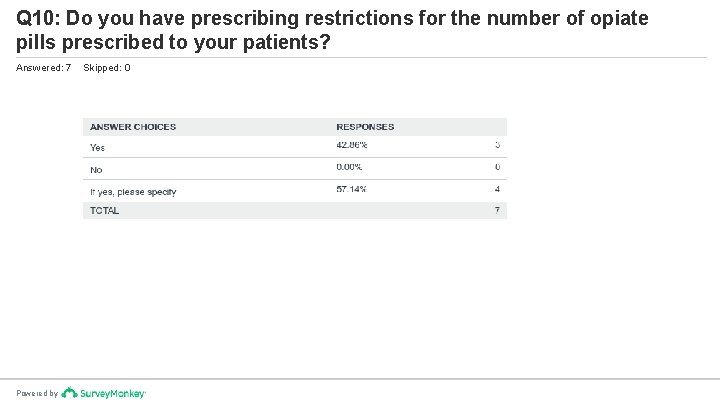Viewport: 720px width, 405px height.
Task: Click the ANSWER CHOICES column header
Action: (133, 127)
